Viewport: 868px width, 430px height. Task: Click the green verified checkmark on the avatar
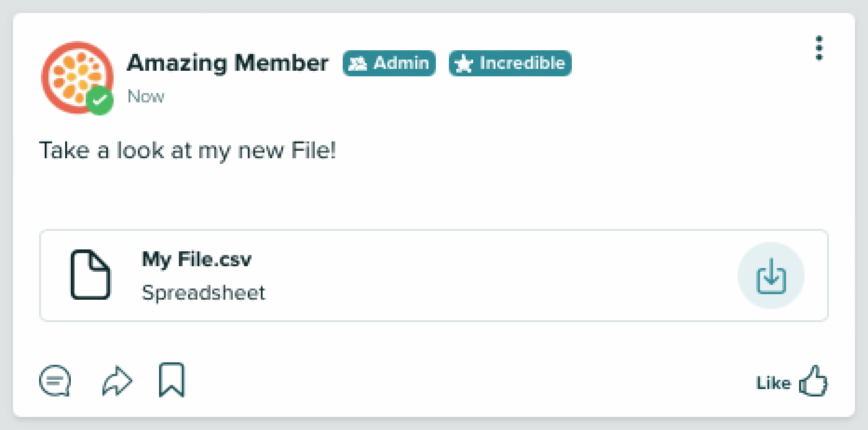click(99, 99)
